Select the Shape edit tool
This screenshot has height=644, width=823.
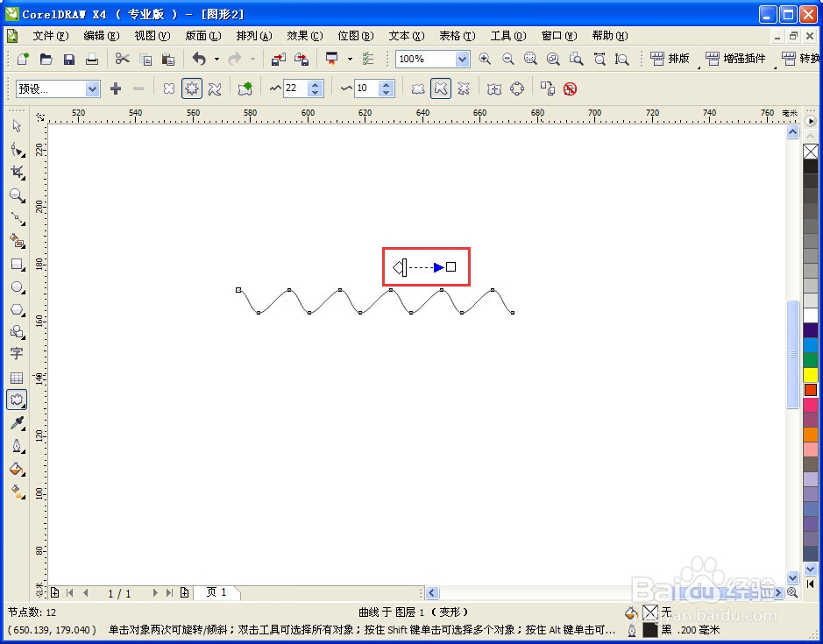pos(17,150)
